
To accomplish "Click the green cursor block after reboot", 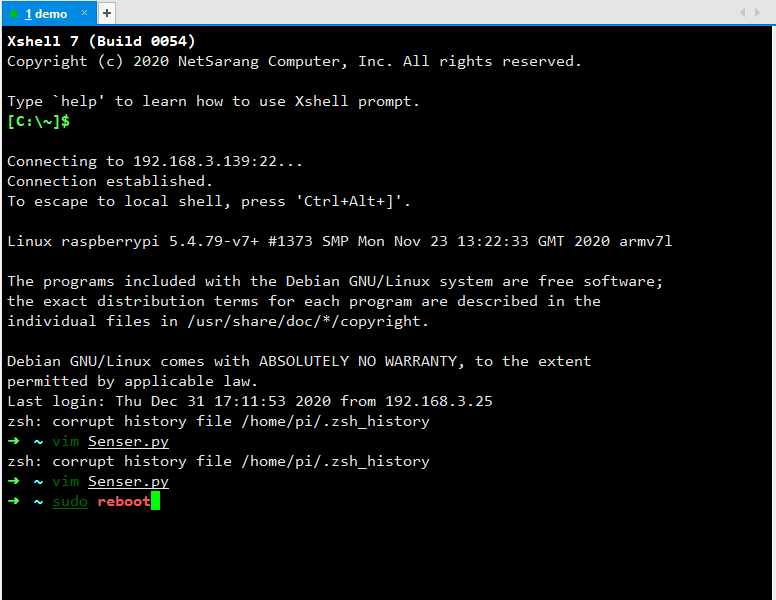I will tap(155, 501).
